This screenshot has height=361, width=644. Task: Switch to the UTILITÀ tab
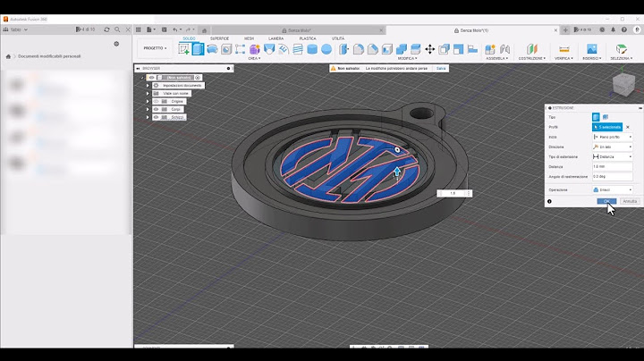pyautogui.click(x=338, y=38)
